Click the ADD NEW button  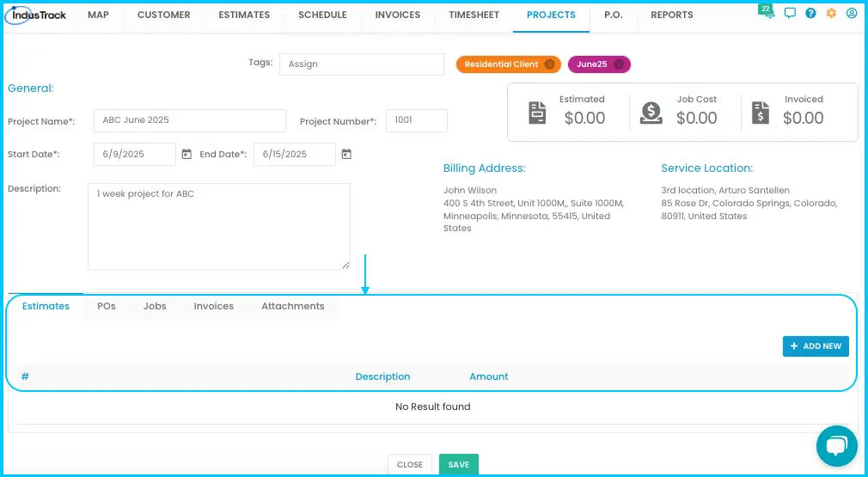coord(816,346)
